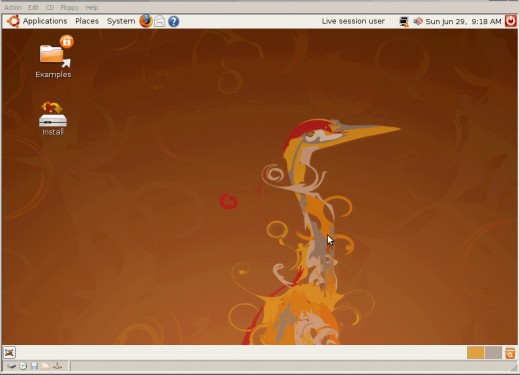The image size is (520, 375).
Task: Launch the Firefox web browser icon
Action: click(x=146, y=21)
